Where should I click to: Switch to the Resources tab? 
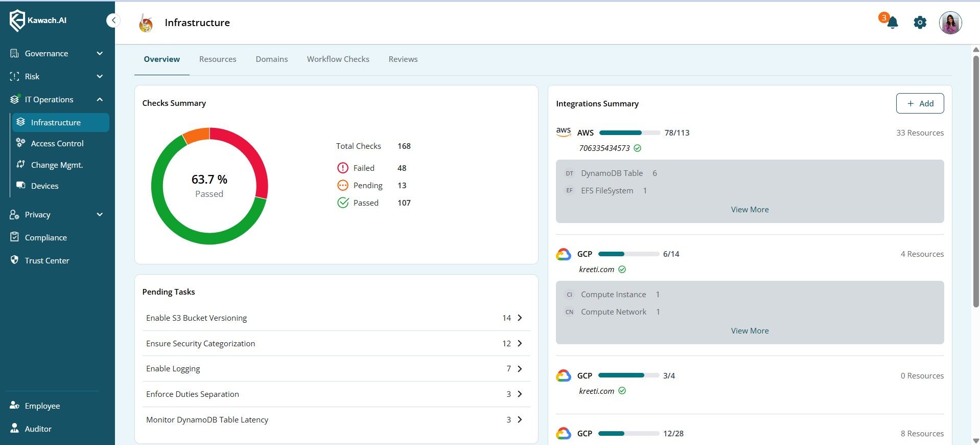click(218, 59)
